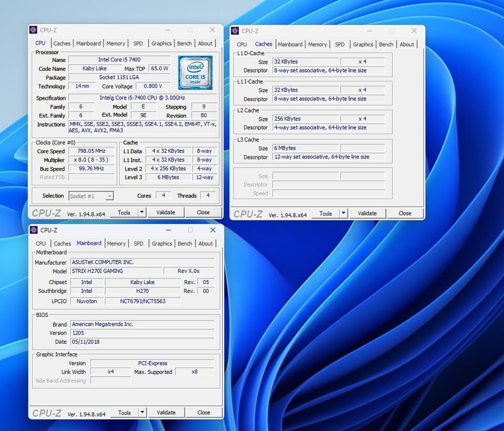Open the Tools dropdown arrow in the CPU window
Screen dimensions: 504x431
(141, 213)
